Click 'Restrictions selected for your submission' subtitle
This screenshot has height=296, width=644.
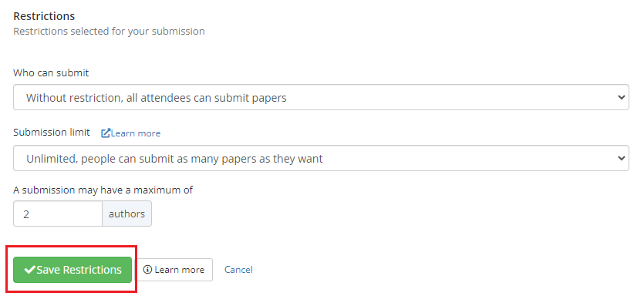109,31
